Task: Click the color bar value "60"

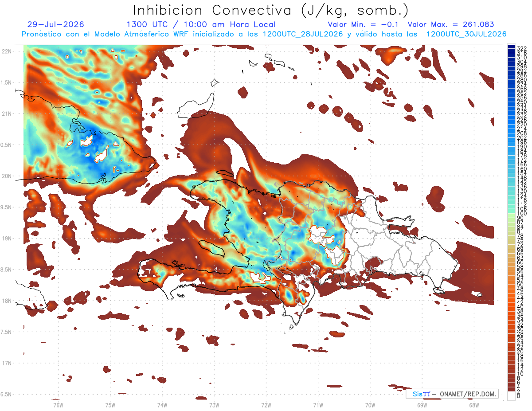Action: coord(520,262)
